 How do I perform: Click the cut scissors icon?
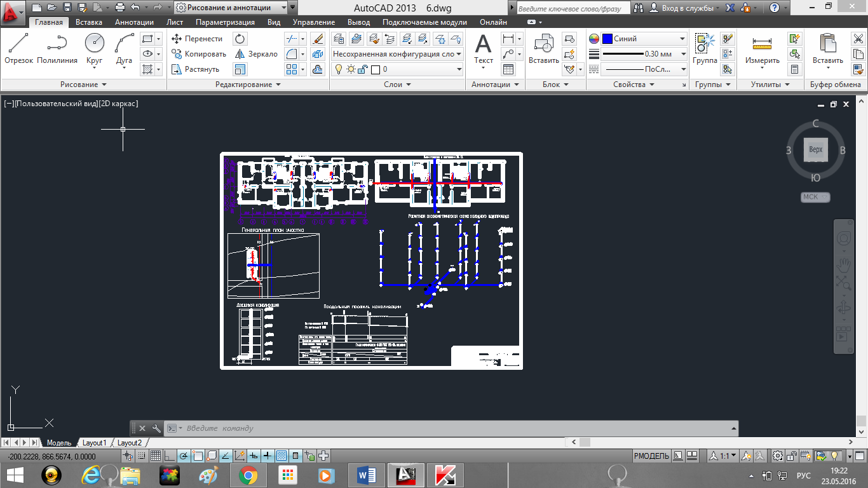click(x=858, y=39)
